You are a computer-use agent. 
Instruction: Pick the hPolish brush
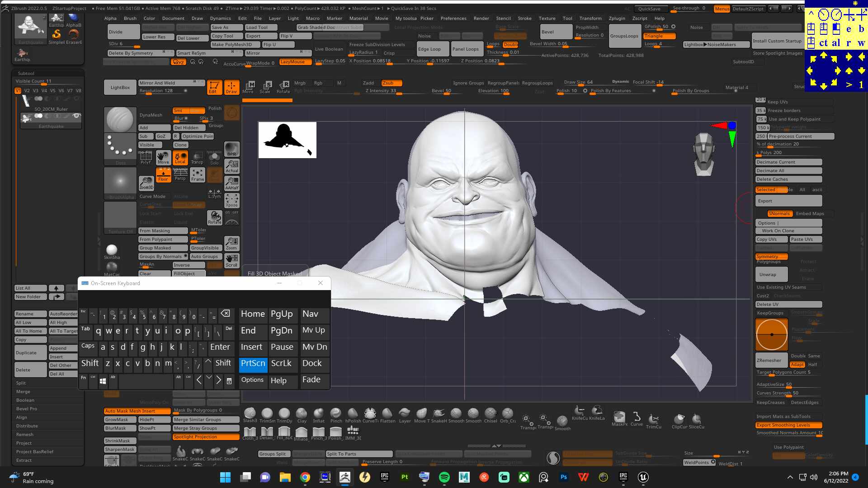click(x=353, y=415)
